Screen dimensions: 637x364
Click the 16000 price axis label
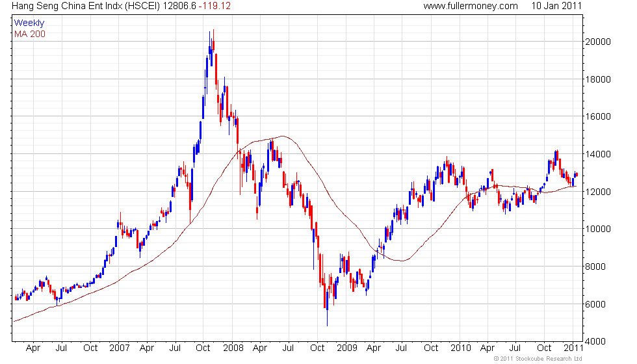597,116
